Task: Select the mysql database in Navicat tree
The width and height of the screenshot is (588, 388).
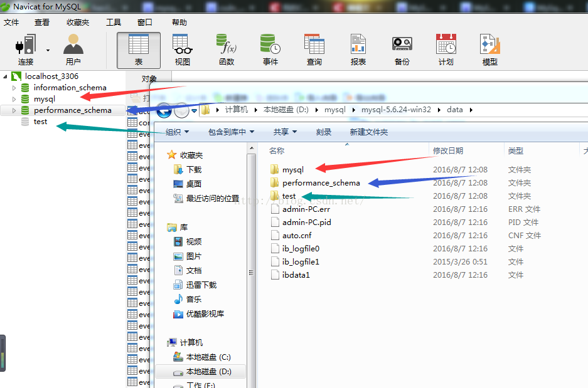Action: tap(45, 99)
